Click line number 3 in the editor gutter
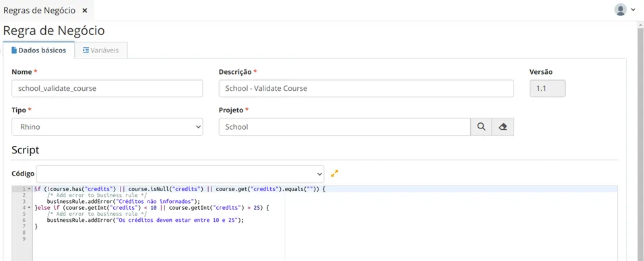Screen dimensions: 644x261 coord(24,202)
